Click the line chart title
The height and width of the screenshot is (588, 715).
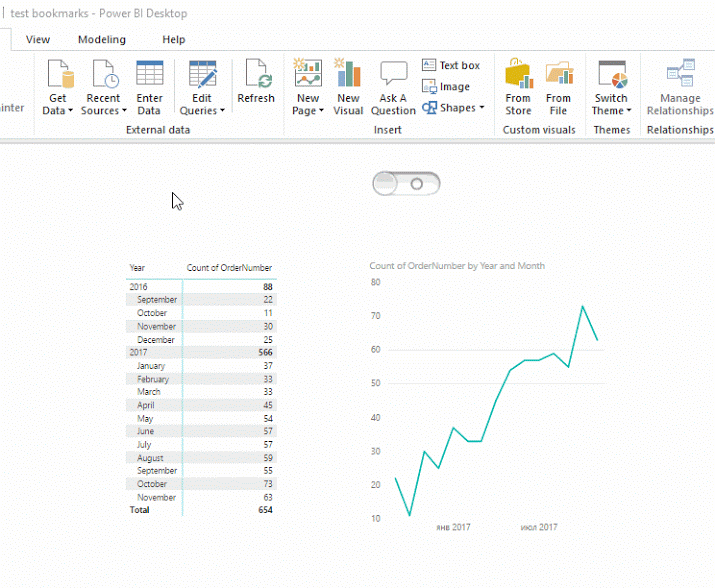pyautogui.click(x=457, y=266)
